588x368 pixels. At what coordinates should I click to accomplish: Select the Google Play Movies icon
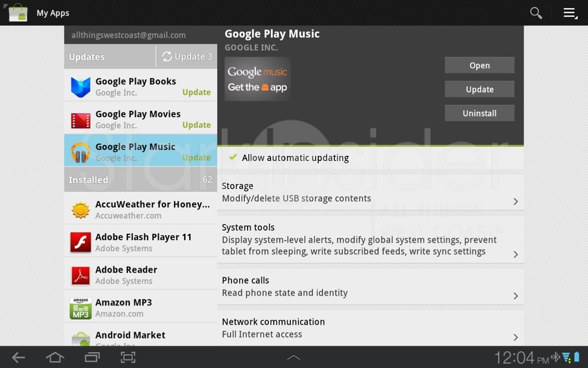(x=80, y=120)
